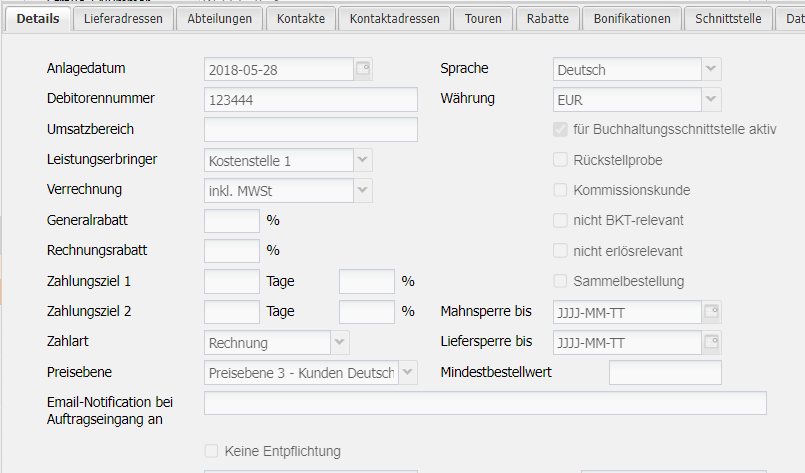The width and height of the screenshot is (805, 473).
Task: Open calendar for Liefersperre bis
Action: [711, 342]
